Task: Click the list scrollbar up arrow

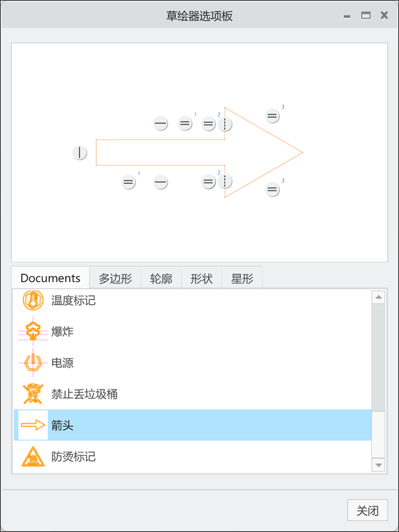Action: (378, 297)
